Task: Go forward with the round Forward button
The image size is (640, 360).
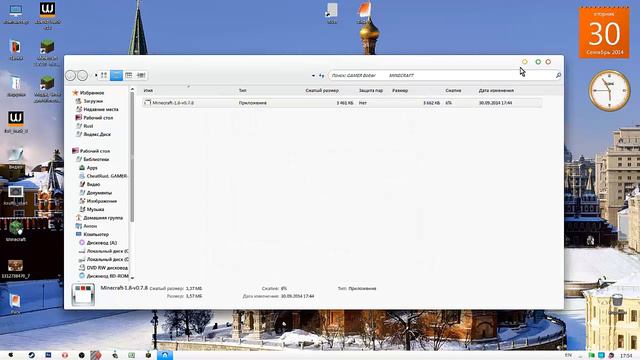Action: click(x=82, y=76)
